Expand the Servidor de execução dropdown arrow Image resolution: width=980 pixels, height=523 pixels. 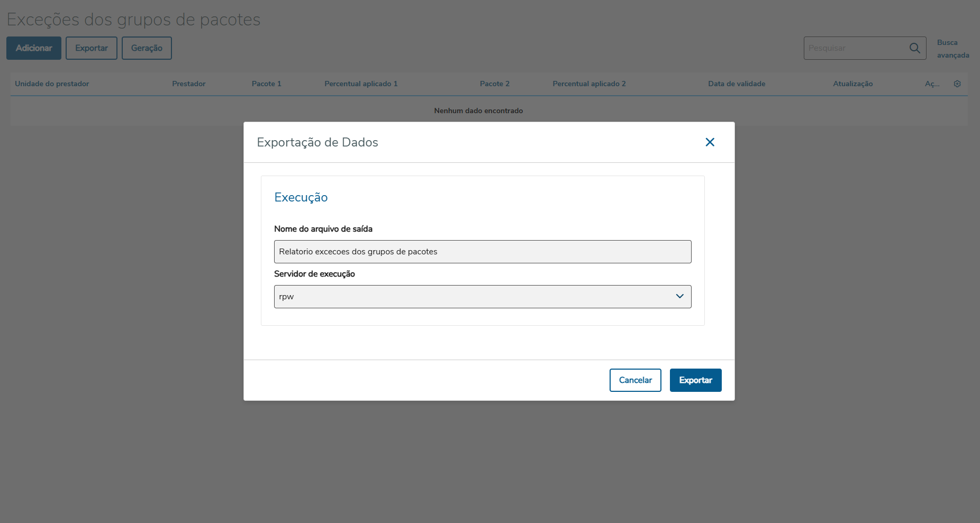click(679, 296)
